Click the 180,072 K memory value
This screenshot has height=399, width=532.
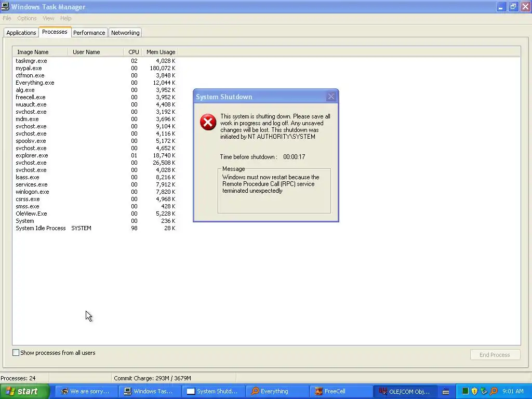click(163, 68)
